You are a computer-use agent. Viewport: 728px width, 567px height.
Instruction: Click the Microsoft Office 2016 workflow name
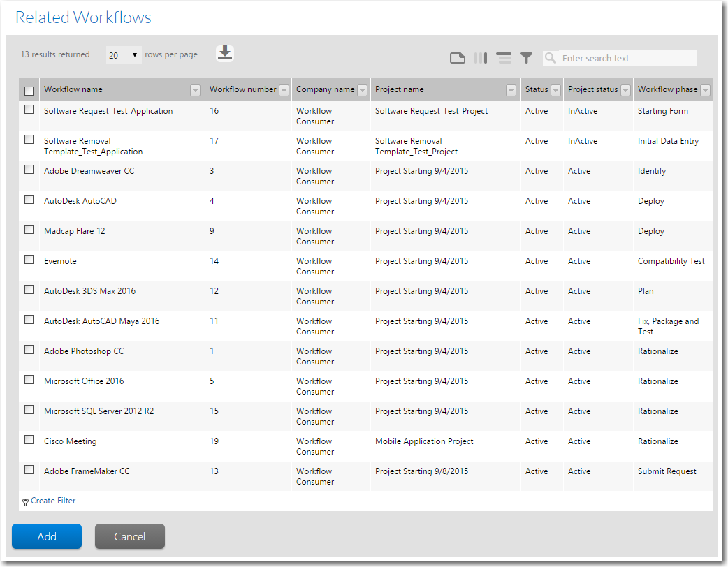84,381
